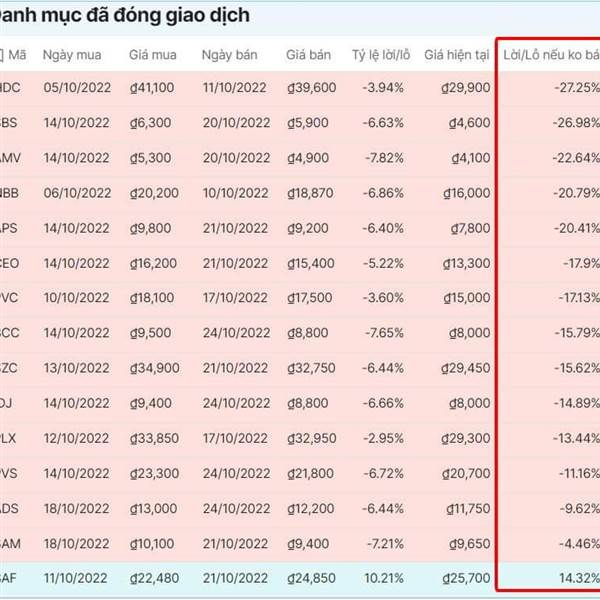600x600 pixels.
Task: Click the Lời/Lỗ nếu ko bán column header
Action: [x=551, y=55]
